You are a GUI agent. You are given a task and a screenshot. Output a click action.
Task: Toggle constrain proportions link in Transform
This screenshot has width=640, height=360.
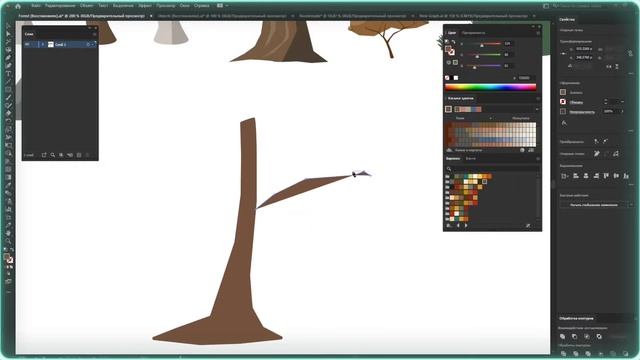(631, 53)
